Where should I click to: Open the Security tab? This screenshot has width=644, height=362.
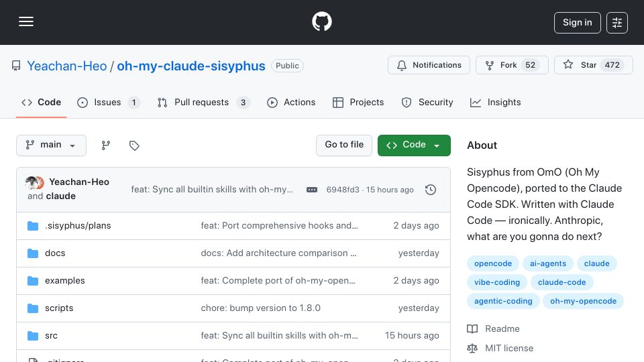pos(427,102)
